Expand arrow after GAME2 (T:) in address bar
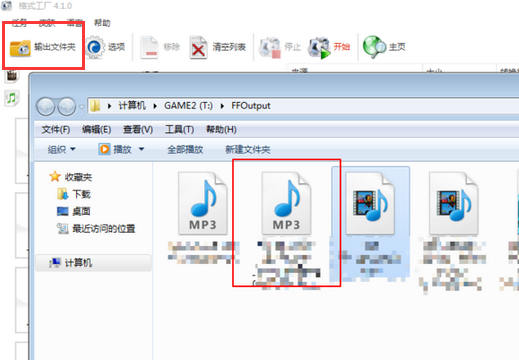519x360 pixels. point(222,106)
